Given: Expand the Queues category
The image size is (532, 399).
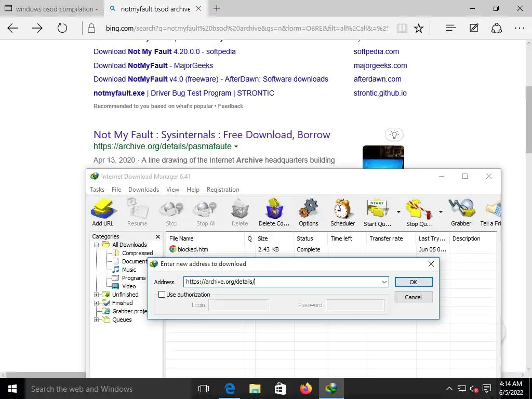Looking at the screenshot, I should pyautogui.click(x=96, y=320).
